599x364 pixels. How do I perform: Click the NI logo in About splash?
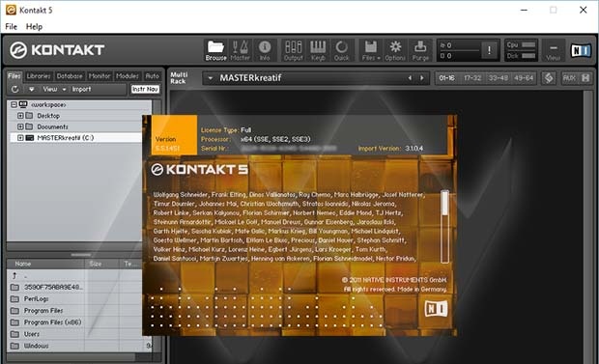436,308
